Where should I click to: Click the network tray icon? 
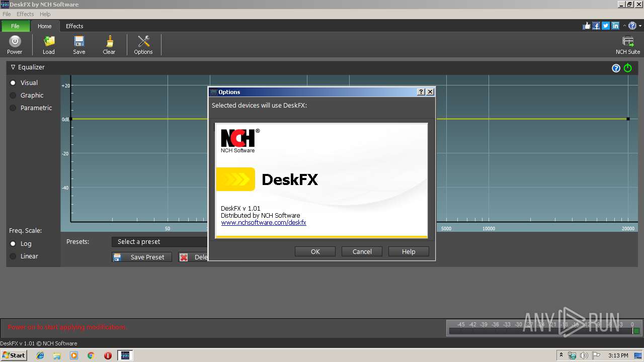572,355
